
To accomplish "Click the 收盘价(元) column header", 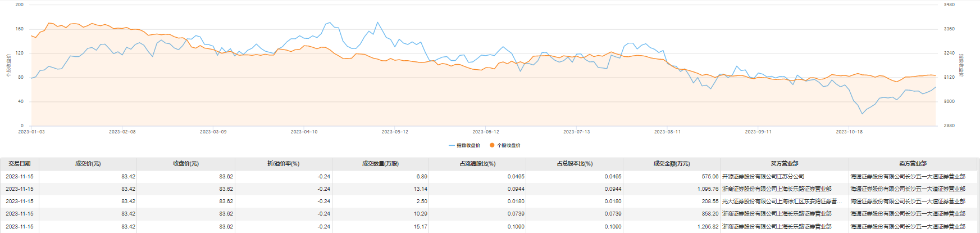I will (185, 164).
